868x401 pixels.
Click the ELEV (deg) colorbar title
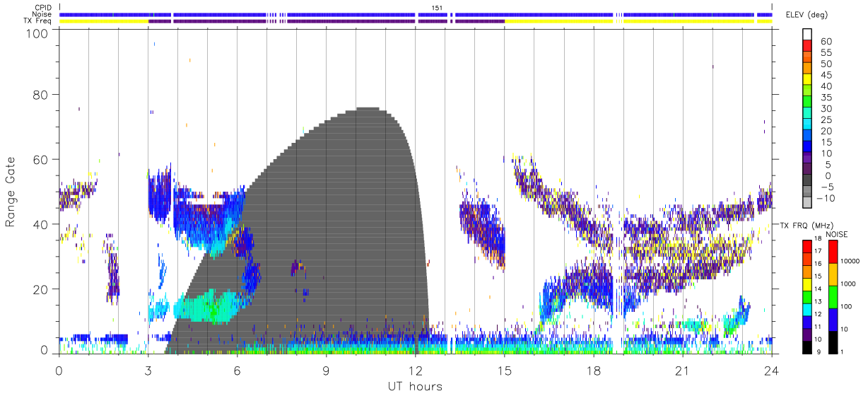click(x=807, y=14)
